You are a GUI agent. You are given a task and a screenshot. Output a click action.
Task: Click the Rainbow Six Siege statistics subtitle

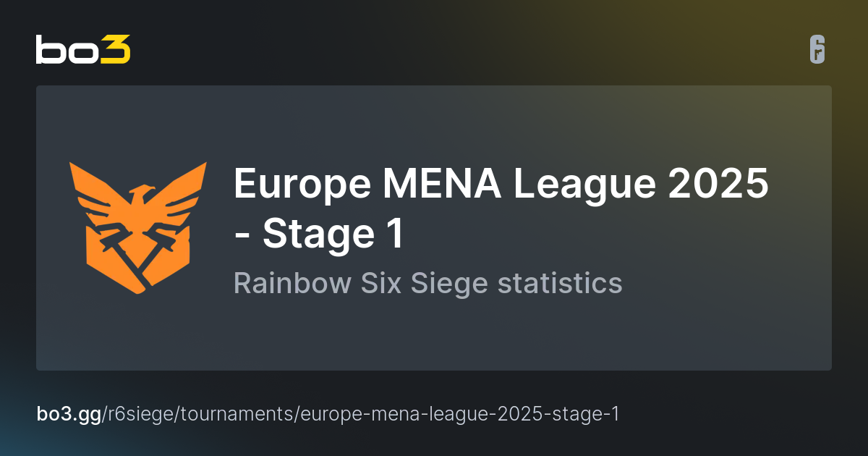tap(427, 283)
